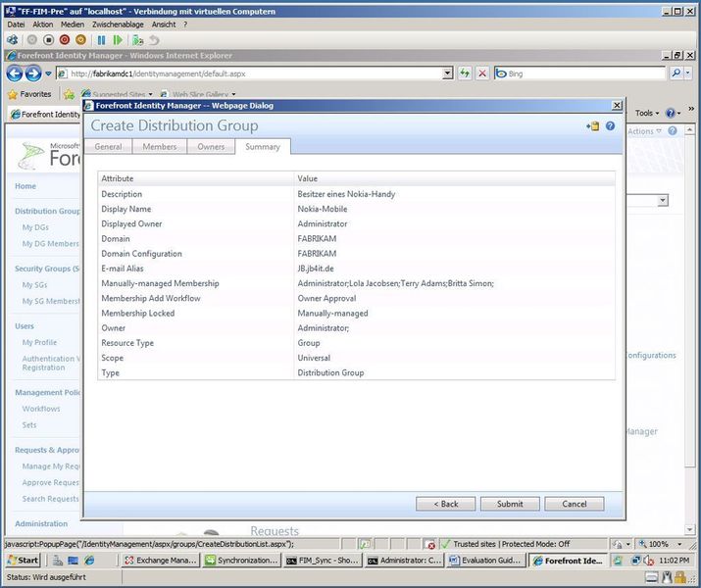Click the lock icon in the VM status bar
Screen dimensions: 701x588
[680, 577]
